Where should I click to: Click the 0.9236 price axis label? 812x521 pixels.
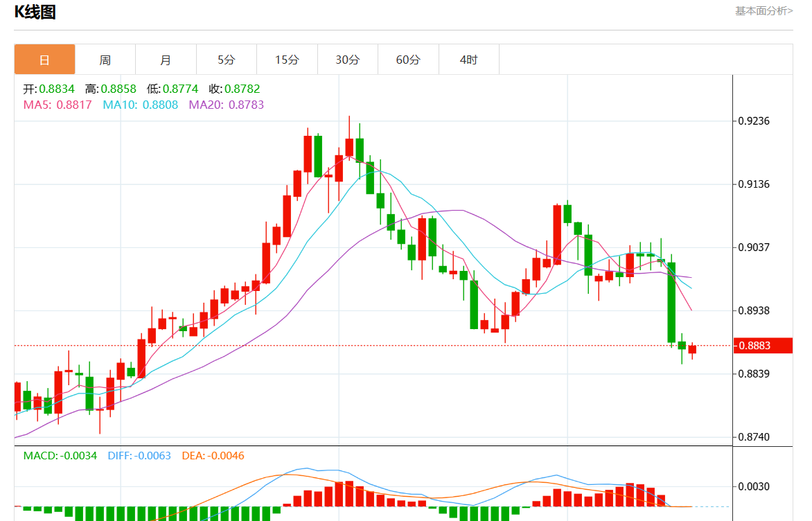754,121
